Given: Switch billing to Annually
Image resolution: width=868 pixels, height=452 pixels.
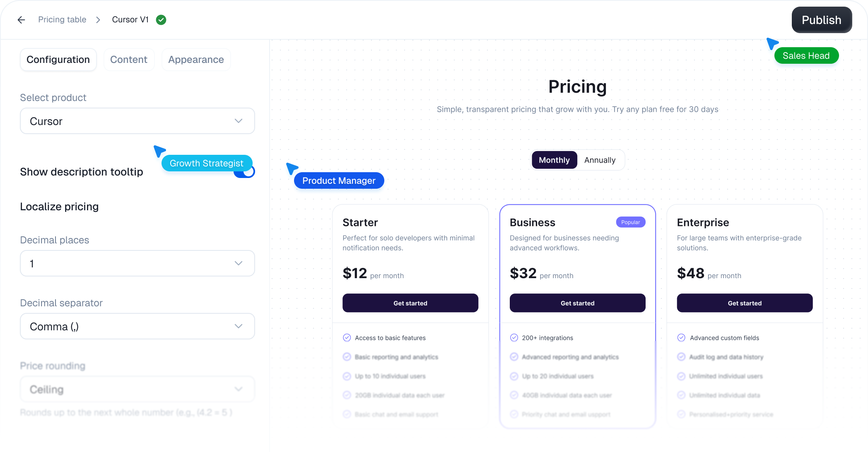Looking at the screenshot, I should pos(600,160).
